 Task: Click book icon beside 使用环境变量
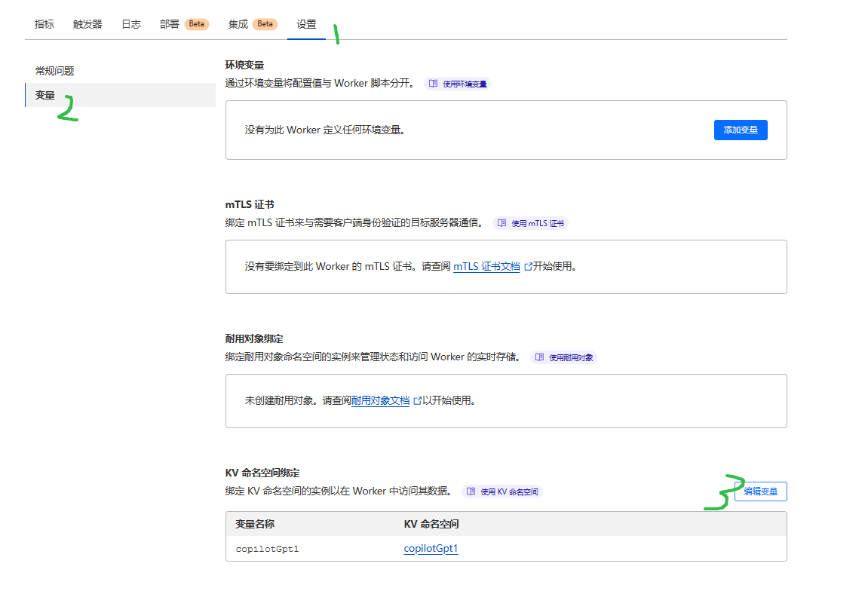[x=434, y=84]
